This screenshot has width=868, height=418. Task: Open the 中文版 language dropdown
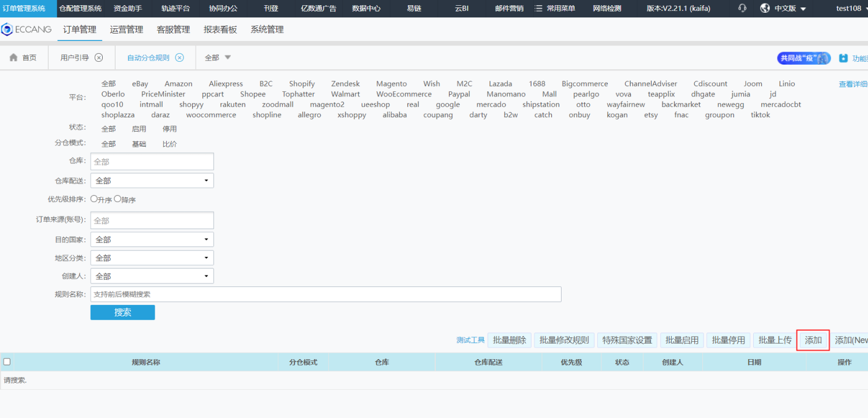[x=791, y=8]
